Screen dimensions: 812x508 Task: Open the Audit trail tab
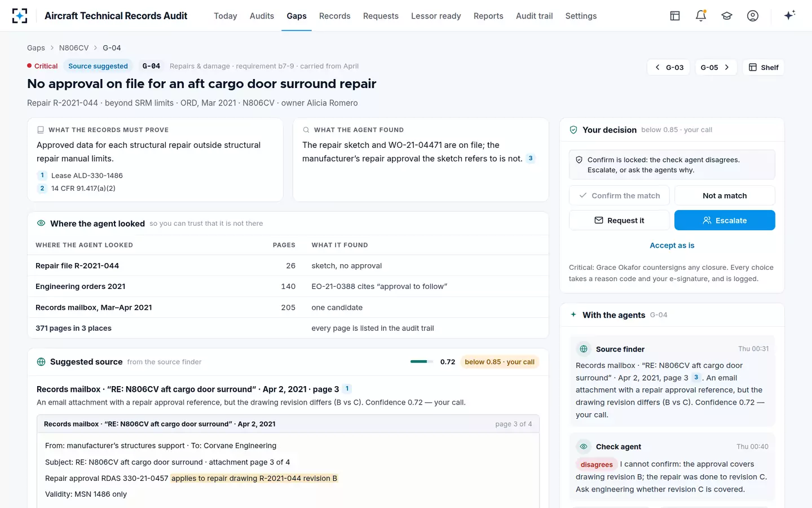[x=534, y=16]
